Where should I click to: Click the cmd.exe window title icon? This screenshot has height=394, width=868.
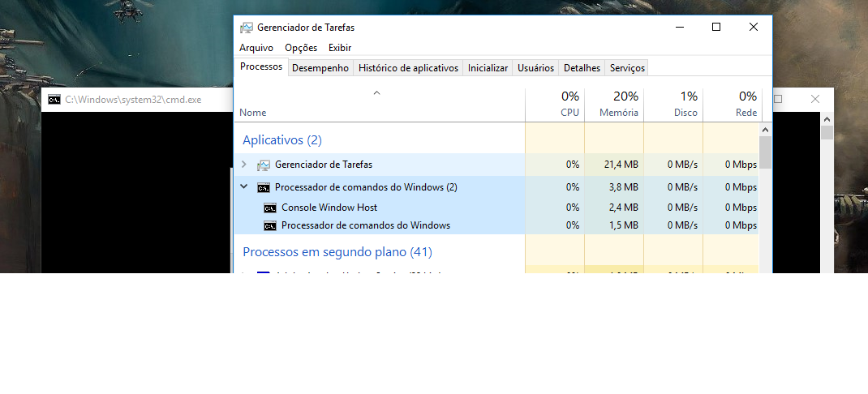coord(54,100)
